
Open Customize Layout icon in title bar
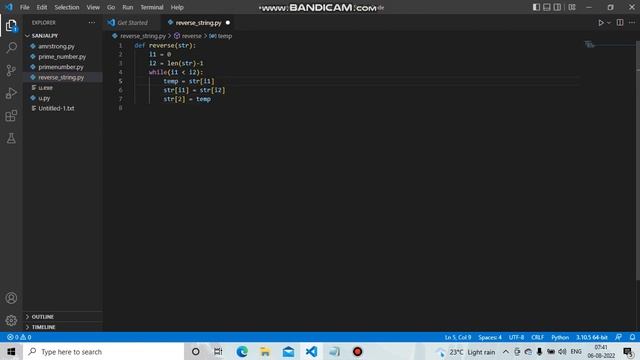[x=572, y=7]
